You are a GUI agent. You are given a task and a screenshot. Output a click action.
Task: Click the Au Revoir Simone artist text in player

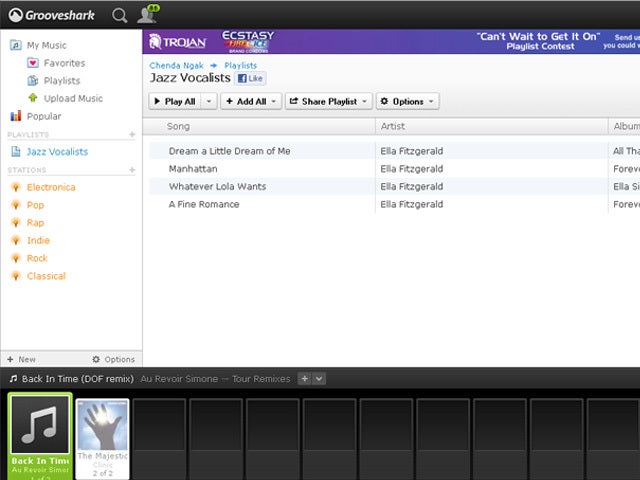click(179, 379)
